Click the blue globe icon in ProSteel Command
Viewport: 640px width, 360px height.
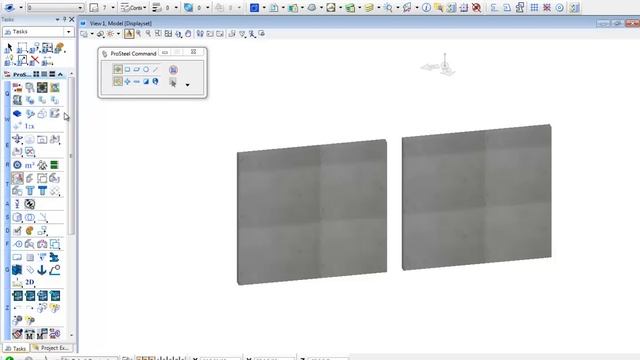pos(155,82)
